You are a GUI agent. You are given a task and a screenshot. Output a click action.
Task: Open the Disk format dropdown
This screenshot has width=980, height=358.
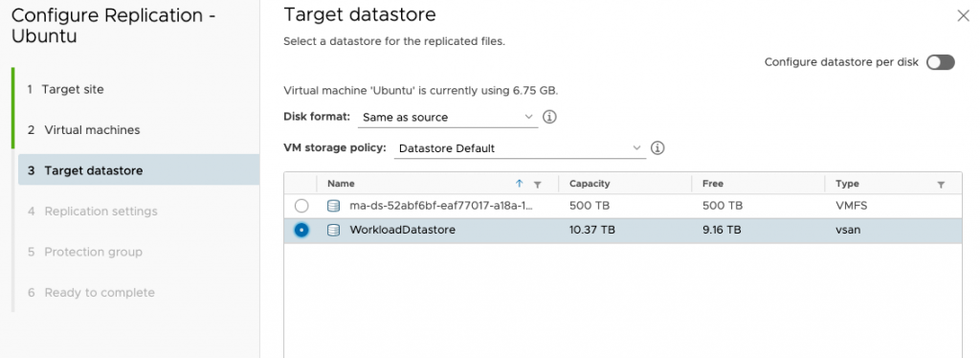pyautogui.click(x=448, y=117)
